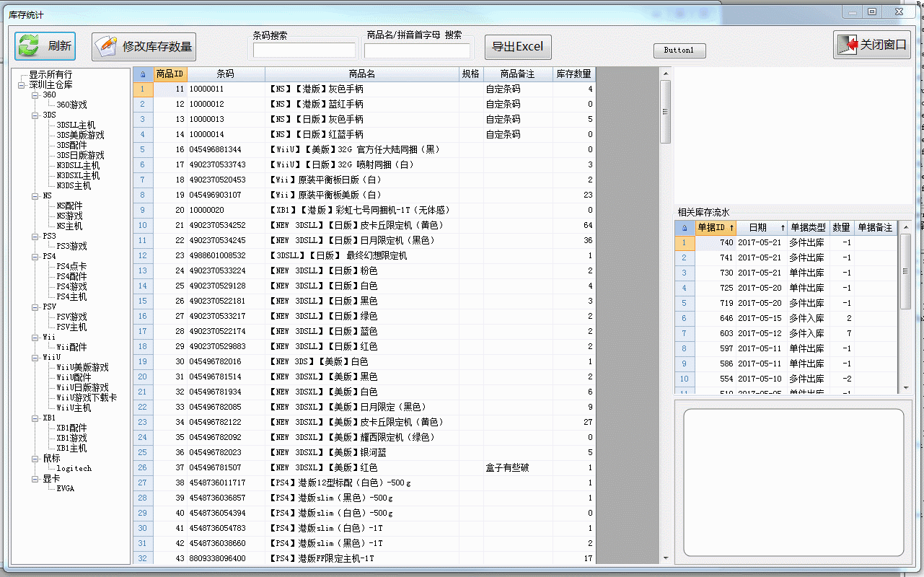Sort by 商品ID column header
This screenshot has width=924, height=577.
pos(170,74)
